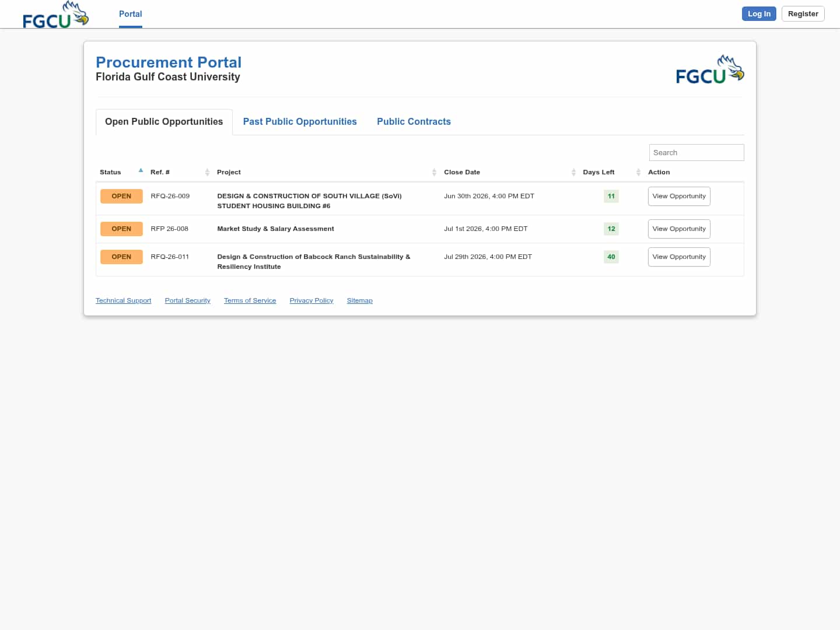Screen dimensions: 840x630
Task: Open the Privacy Policy link
Action: pyautogui.click(x=311, y=301)
